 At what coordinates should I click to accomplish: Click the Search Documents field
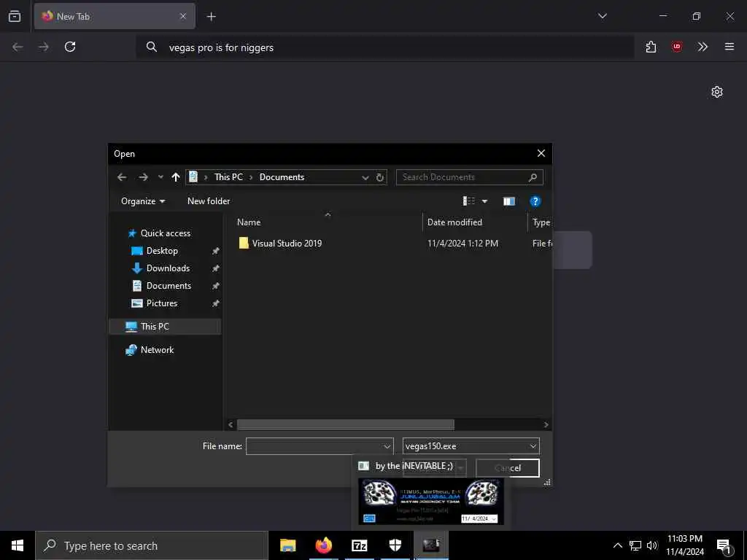[x=469, y=177]
